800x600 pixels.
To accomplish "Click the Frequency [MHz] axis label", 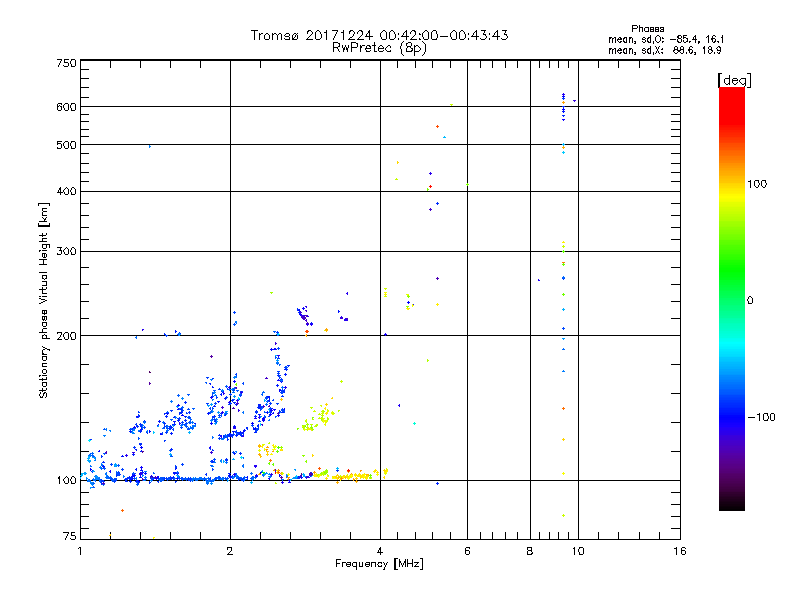I will click(x=379, y=564).
